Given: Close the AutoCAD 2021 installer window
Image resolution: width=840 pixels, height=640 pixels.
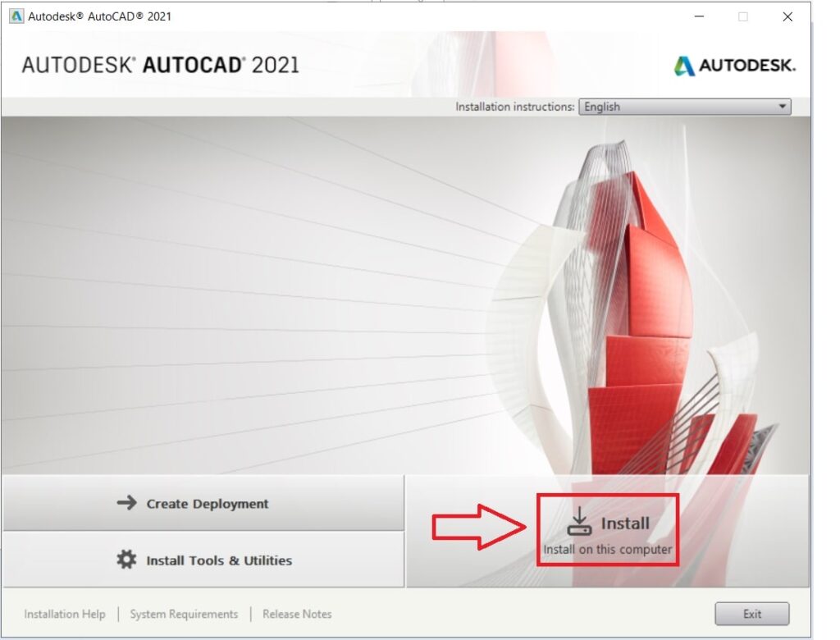Looking at the screenshot, I should [787, 16].
